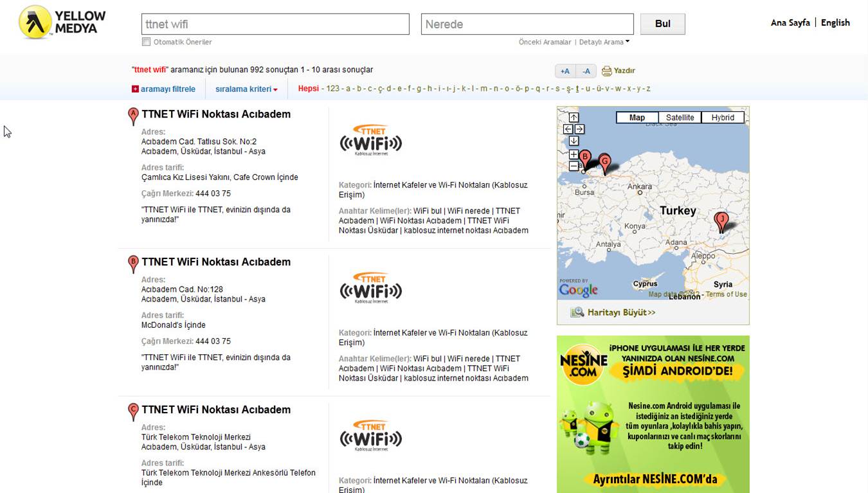Click the printer icon beside Yazdır
The height and width of the screenshot is (493, 868).
(605, 71)
